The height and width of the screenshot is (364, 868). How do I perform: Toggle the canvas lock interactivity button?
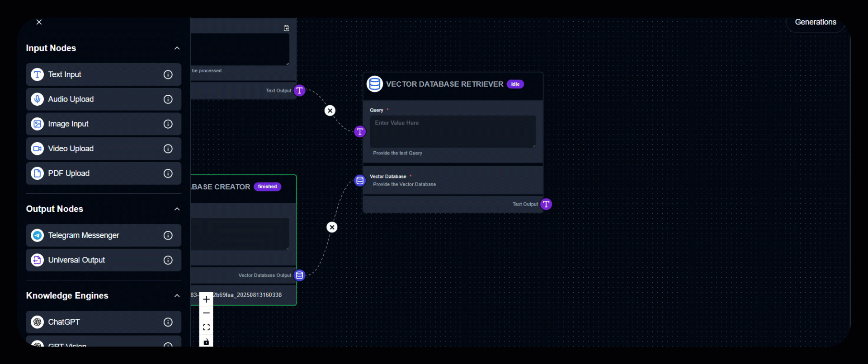[206, 342]
